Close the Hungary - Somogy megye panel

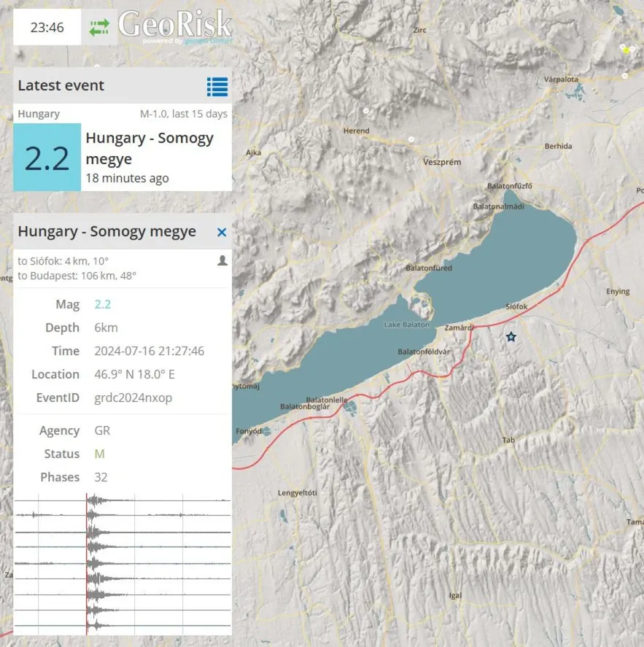222,232
